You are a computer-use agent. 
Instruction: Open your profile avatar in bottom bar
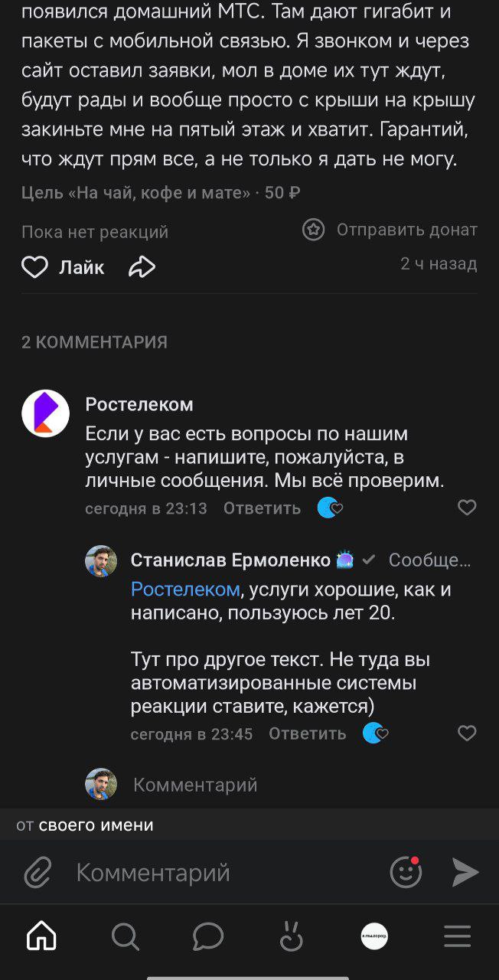373,936
